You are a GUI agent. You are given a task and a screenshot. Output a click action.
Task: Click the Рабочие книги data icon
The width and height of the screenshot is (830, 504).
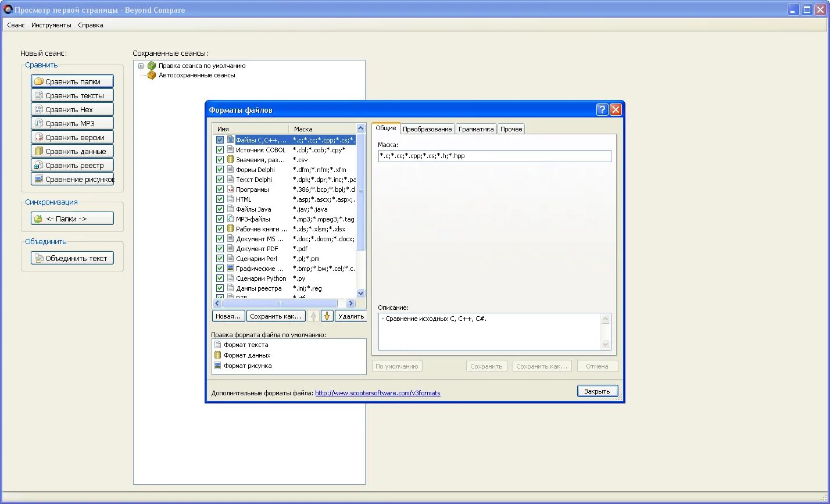point(230,229)
